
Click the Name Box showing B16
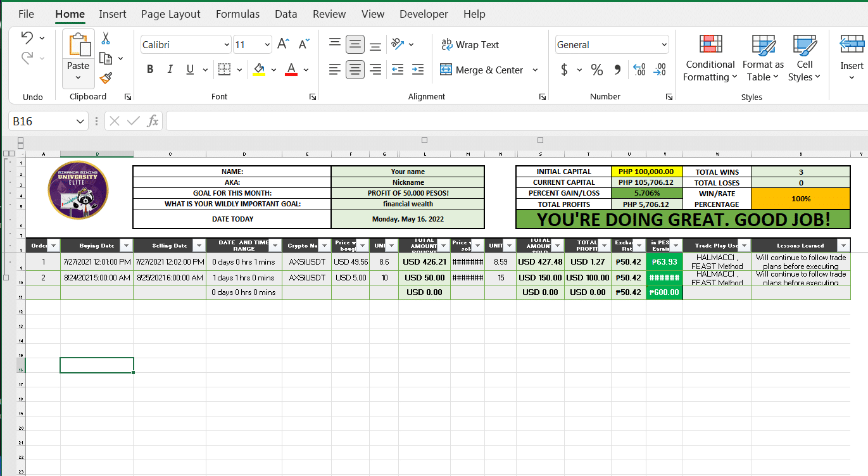pyautogui.click(x=42, y=121)
